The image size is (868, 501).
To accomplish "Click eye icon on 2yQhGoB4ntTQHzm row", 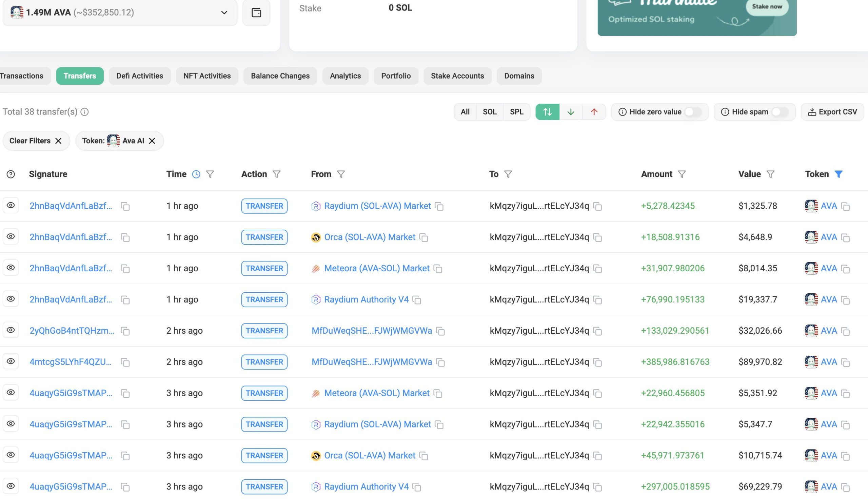I will click(x=11, y=330).
